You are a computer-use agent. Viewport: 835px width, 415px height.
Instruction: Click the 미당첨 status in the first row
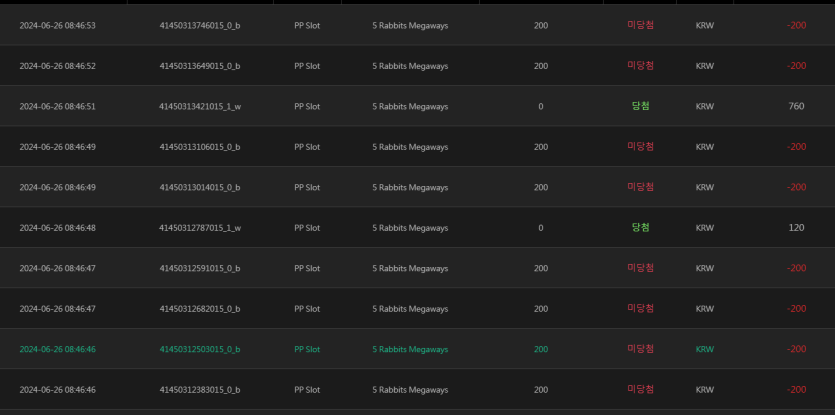click(x=640, y=25)
